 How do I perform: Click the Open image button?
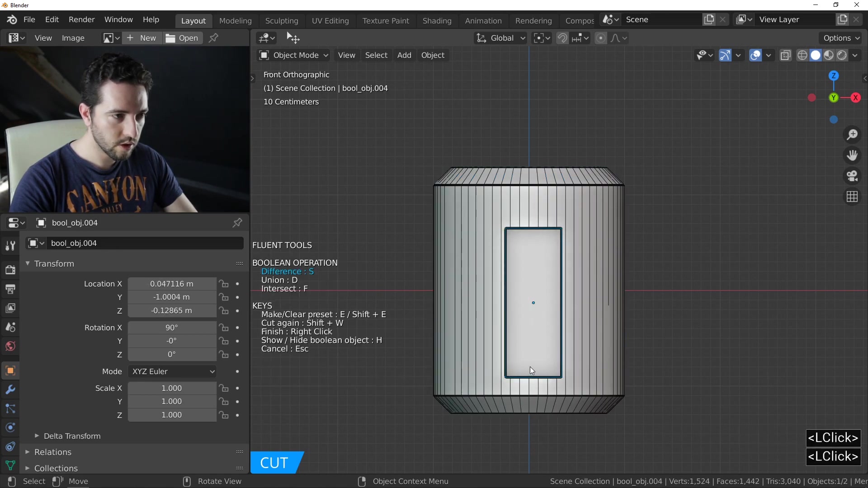point(182,38)
